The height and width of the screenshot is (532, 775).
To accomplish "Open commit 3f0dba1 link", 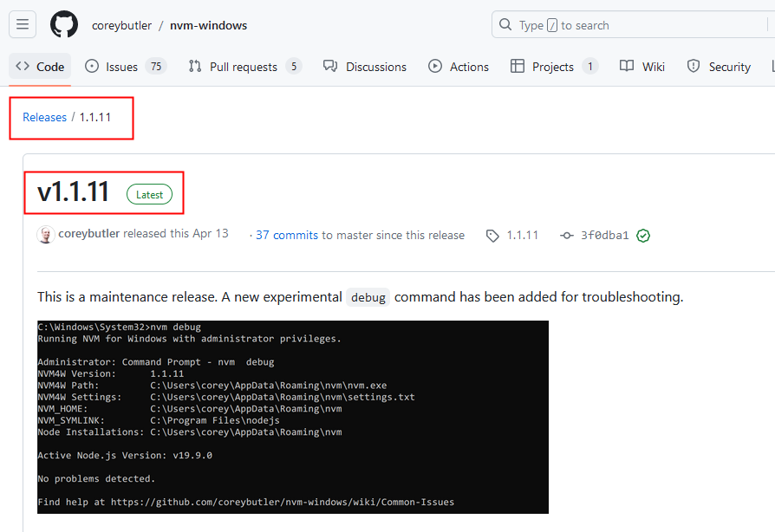I will pyautogui.click(x=604, y=235).
